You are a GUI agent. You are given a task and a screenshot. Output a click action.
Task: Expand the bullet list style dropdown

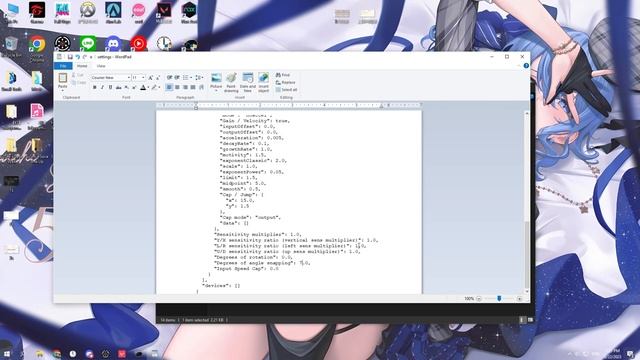(191, 78)
